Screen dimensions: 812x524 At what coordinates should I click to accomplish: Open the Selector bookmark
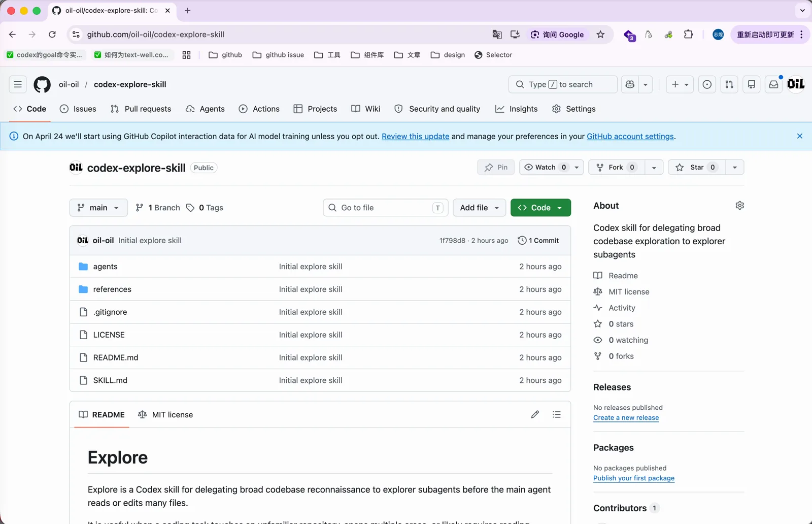tap(493, 55)
